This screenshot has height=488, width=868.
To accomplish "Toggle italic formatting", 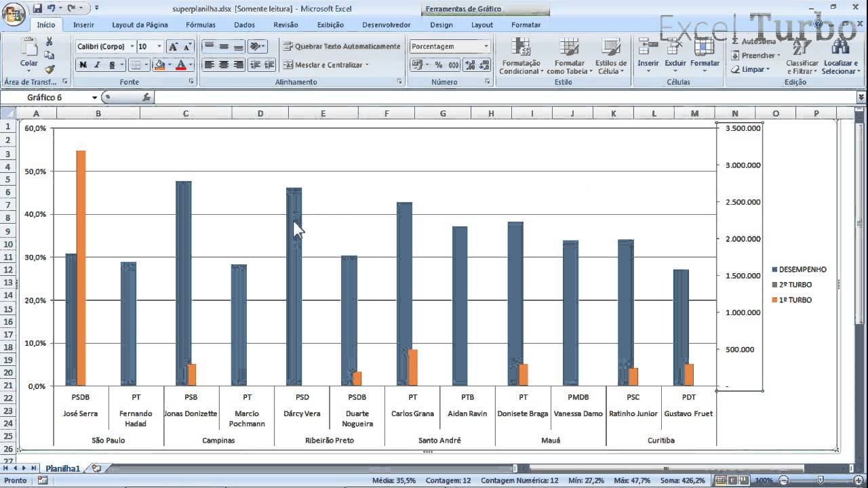I will [97, 65].
